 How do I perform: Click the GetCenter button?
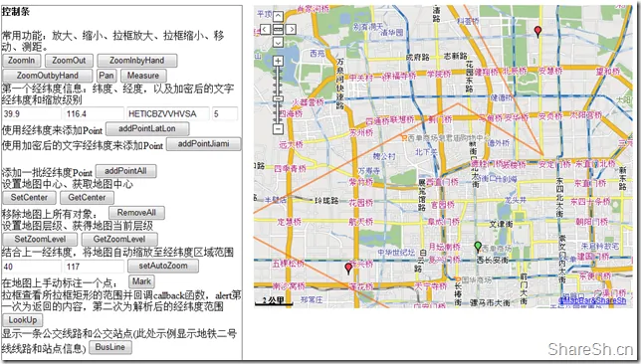[87, 197]
